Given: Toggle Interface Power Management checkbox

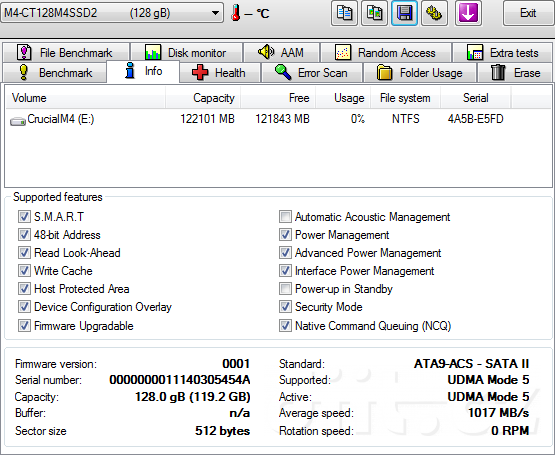Looking at the screenshot, I should (285, 271).
